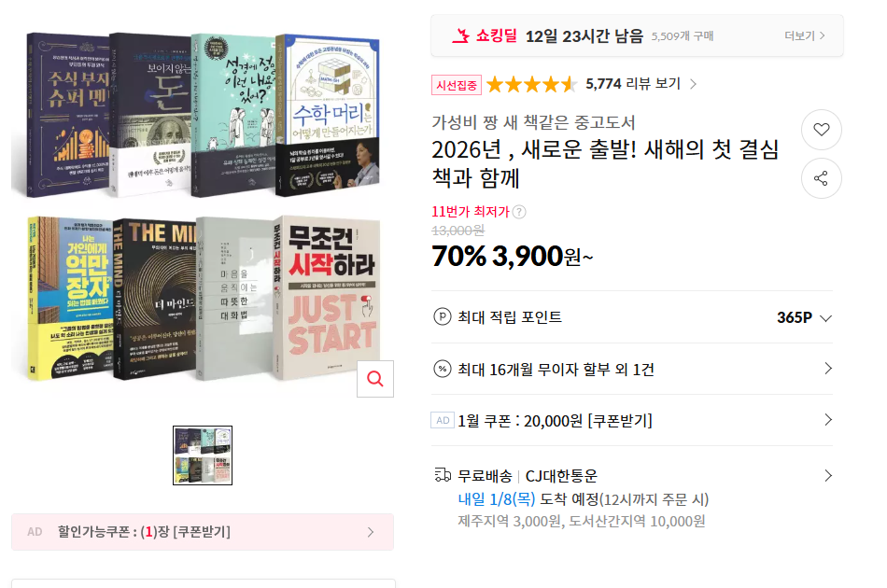Viewport: 887px width, 588px height.
Task: Click 더보기 in the 쇼킹딜 banner
Action: [x=804, y=35]
